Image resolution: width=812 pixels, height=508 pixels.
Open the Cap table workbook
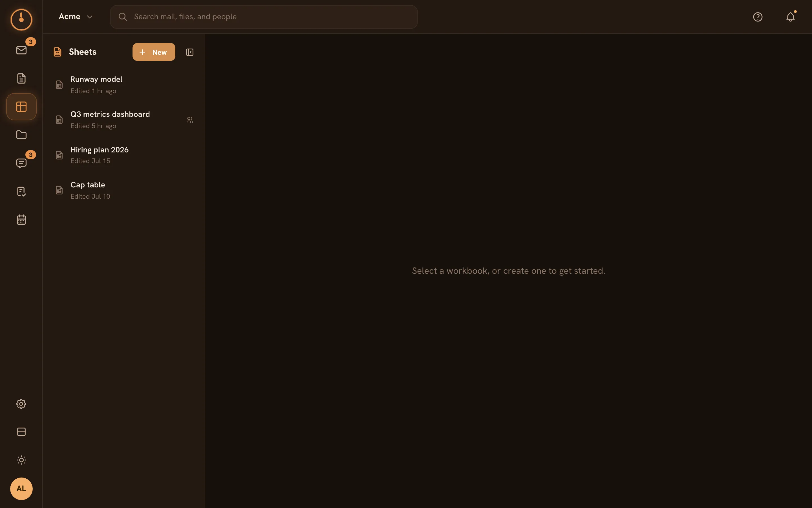pyautogui.click(x=124, y=190)
